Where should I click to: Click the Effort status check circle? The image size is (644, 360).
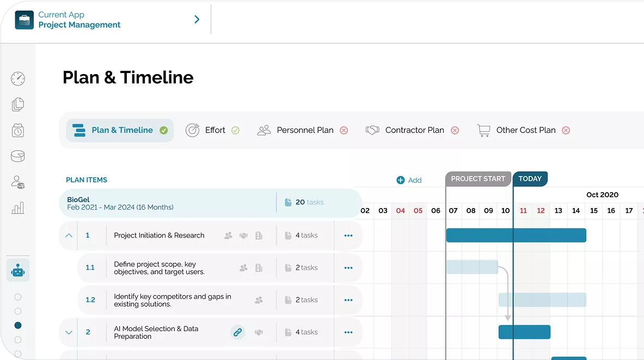(235, 130)
